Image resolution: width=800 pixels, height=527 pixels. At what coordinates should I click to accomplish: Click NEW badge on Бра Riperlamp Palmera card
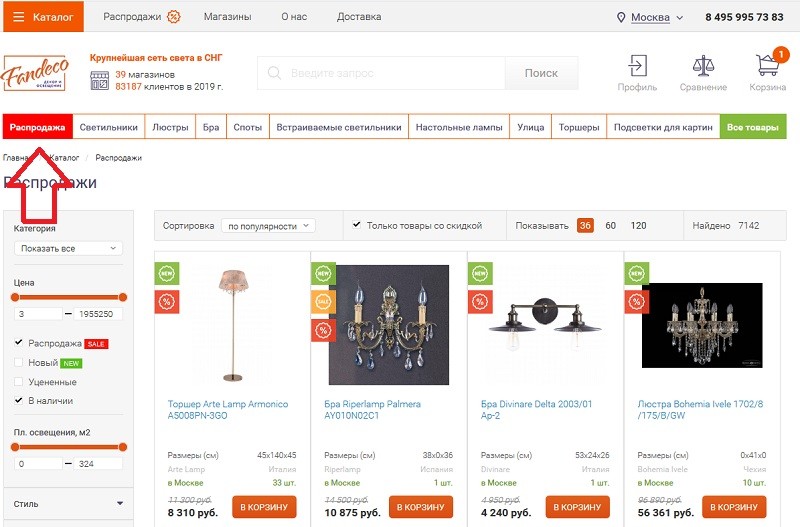pos(323,273)
